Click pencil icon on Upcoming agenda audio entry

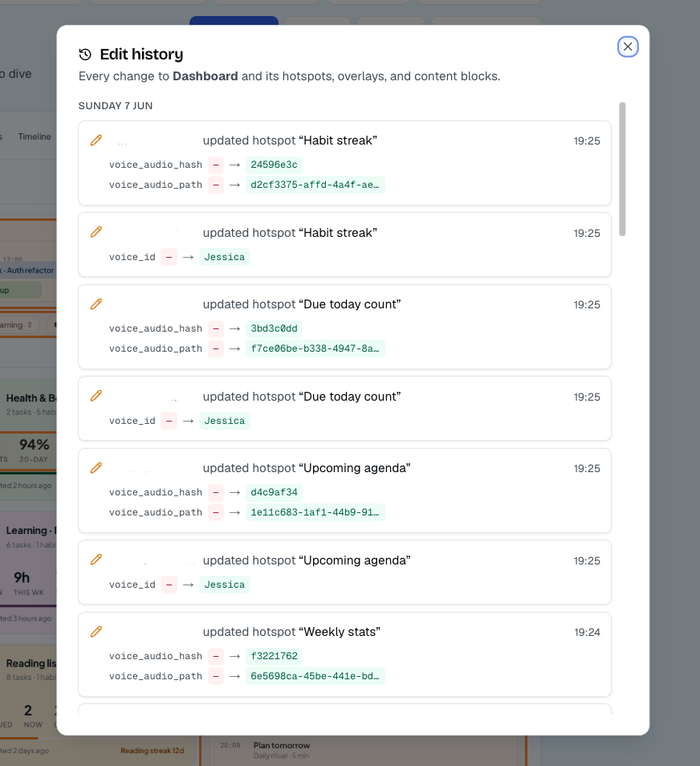pos(96,467)
